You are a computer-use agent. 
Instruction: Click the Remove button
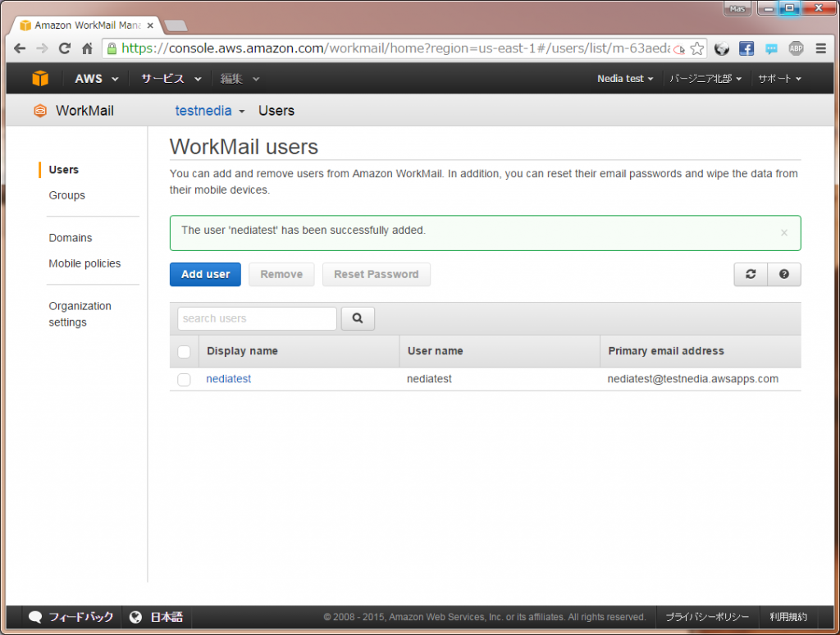click(281, 274)
